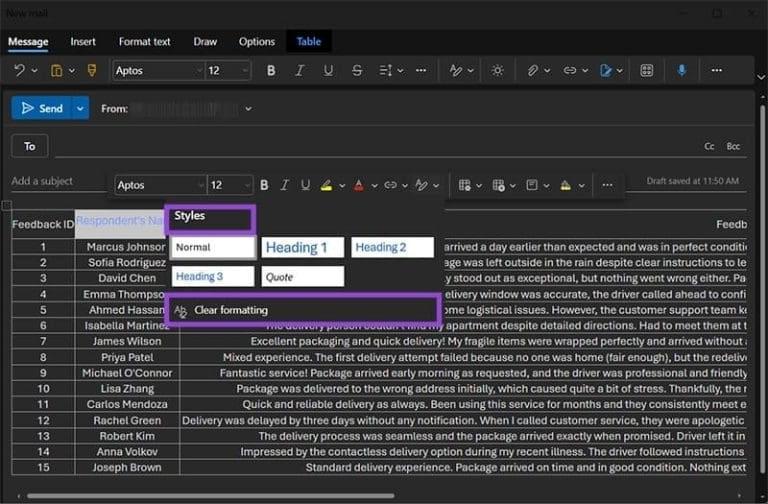Toggle Bold in the top ribbon
The image size is (768, 504).
(271, 71)
